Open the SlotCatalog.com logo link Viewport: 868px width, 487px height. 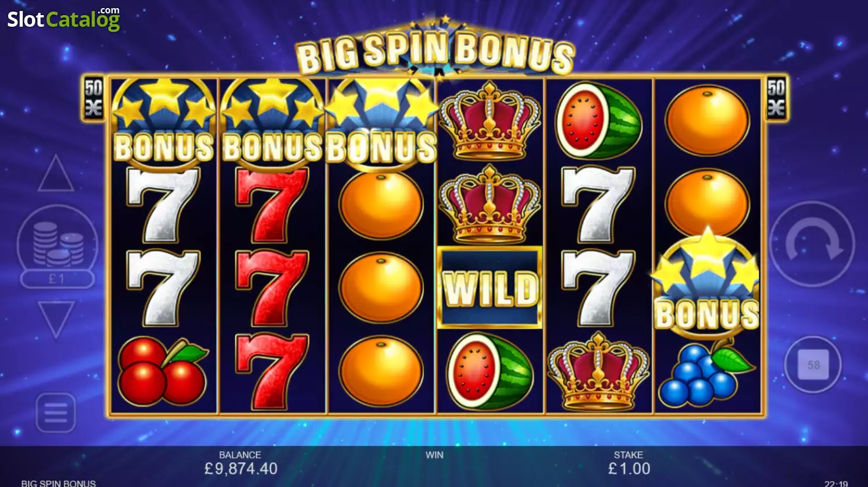point(63,19)
